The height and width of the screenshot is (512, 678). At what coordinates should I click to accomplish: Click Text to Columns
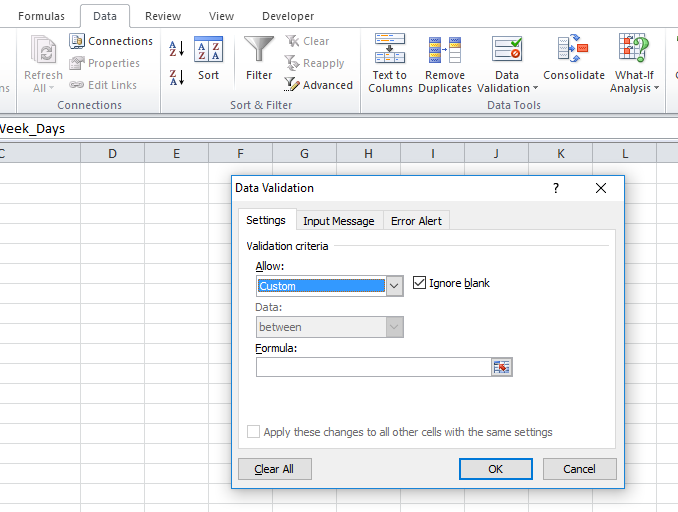pos(390,63)
